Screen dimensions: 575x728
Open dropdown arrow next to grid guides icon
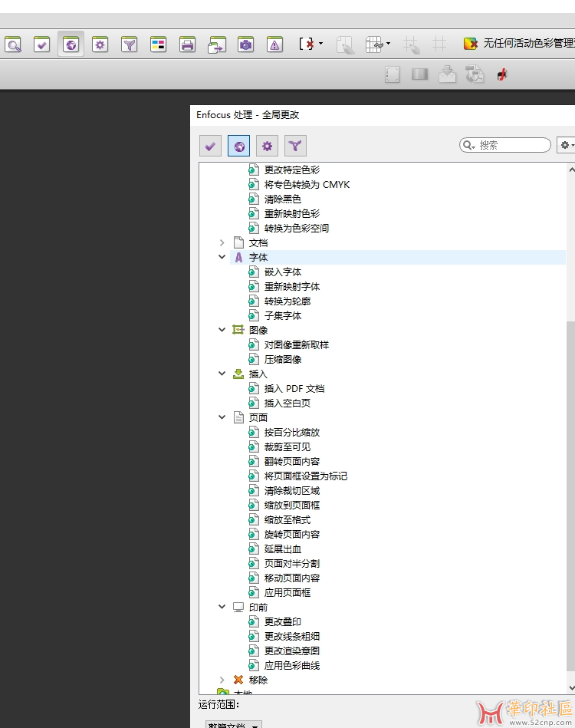pos(389,44)
